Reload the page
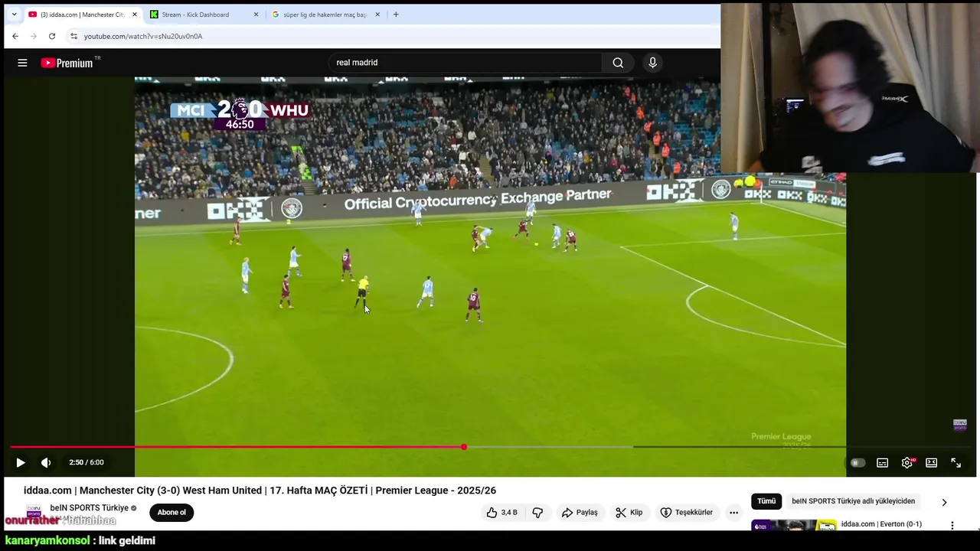980x551 pixels. pyautogui.click(x=52, y=36)
